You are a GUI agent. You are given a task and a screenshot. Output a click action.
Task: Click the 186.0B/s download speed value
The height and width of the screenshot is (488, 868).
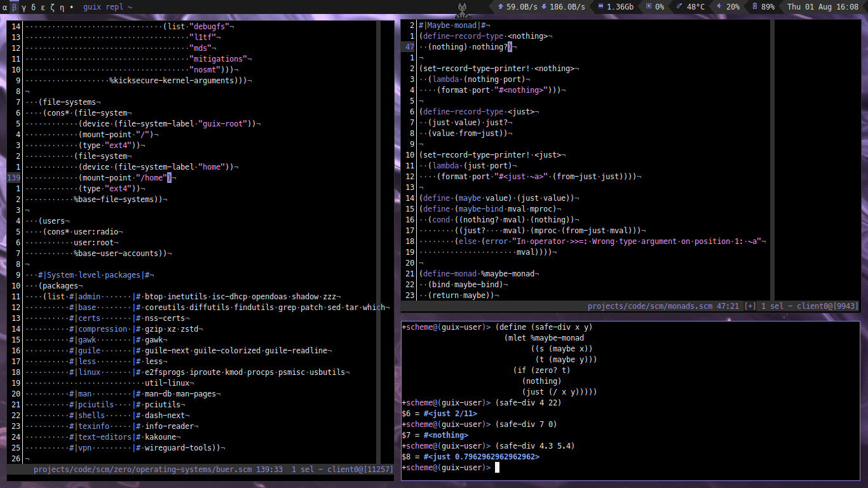tap(567, 7)
